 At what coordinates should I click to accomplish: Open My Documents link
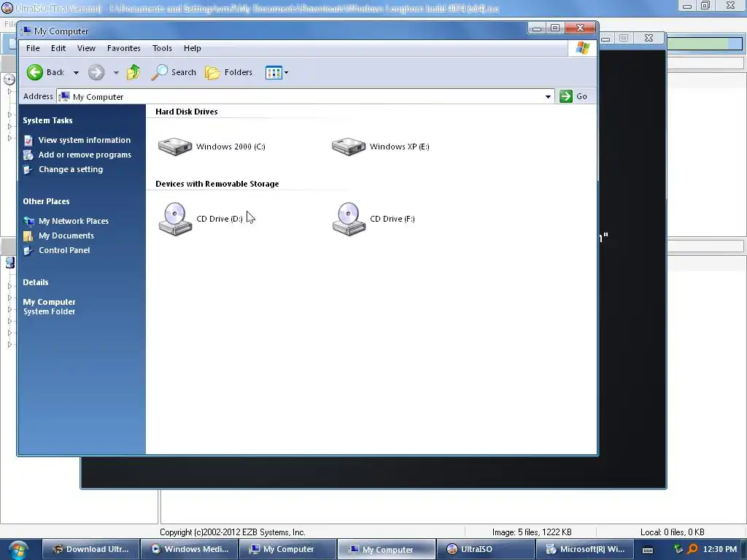click(x=66, y=236)
